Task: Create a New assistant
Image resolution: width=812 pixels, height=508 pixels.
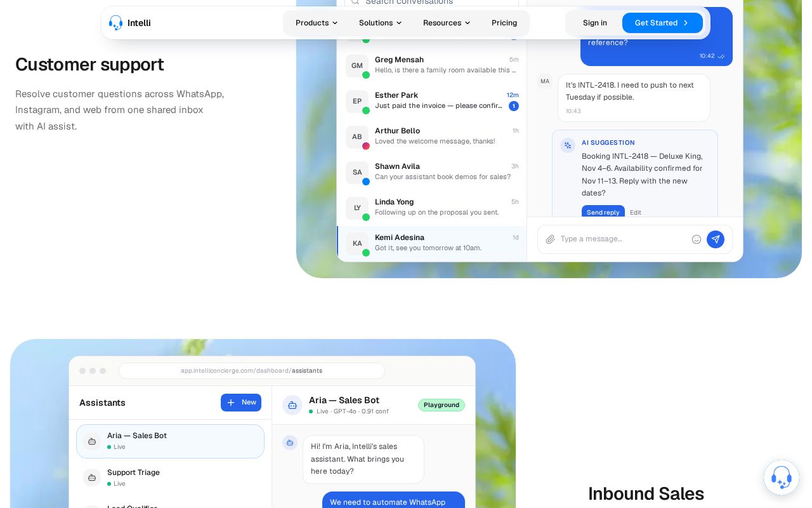Action: pyautogui.click(x=241, y=403)
